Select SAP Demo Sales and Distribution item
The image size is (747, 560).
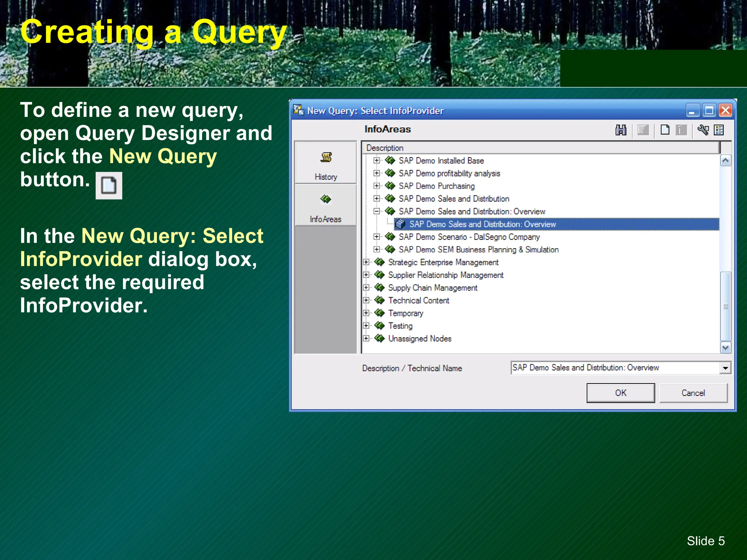454,199
